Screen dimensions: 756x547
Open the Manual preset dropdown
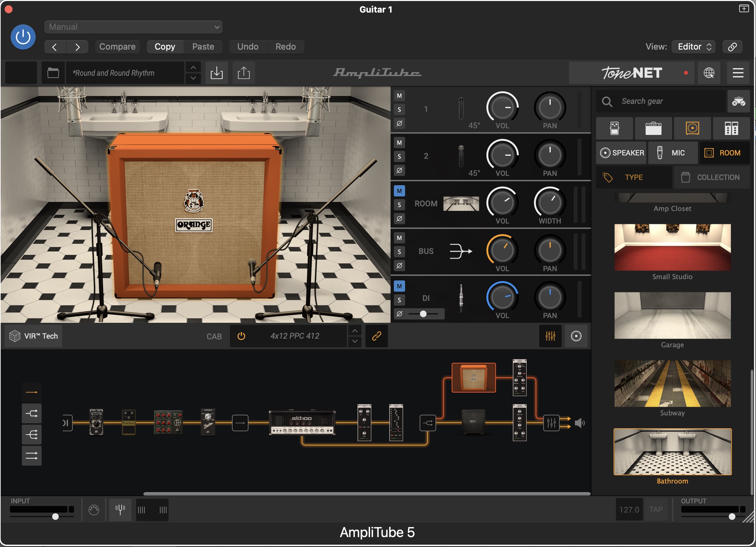tap(133, 27)
